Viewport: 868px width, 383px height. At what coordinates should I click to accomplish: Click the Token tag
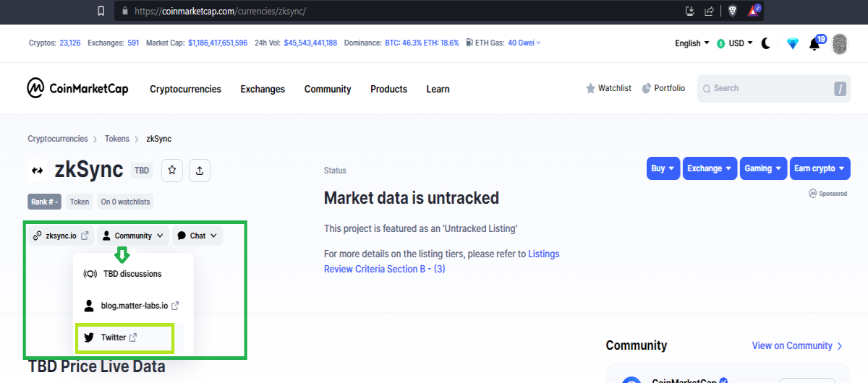coord(80,202)
